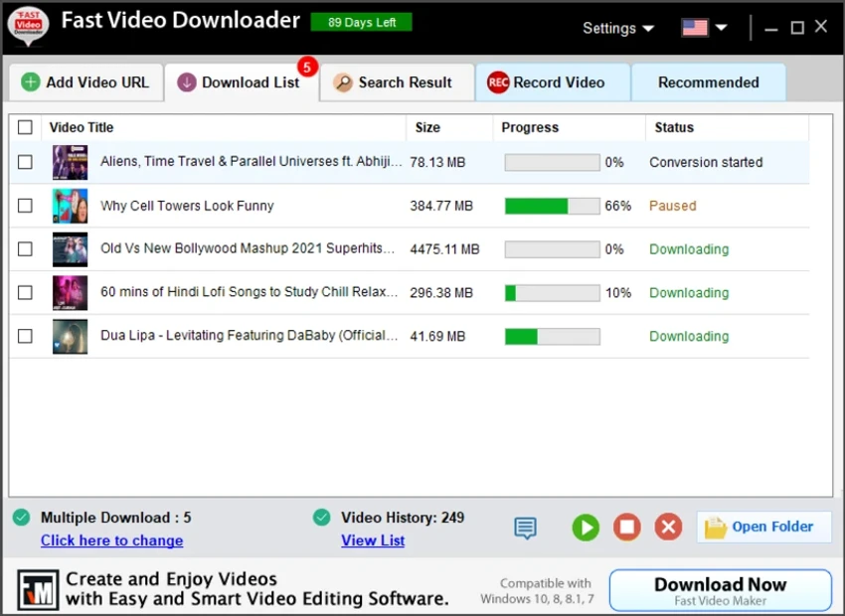Switch to the Recommended tab
Viewport: 845px width, 616px height.
point(708,82)
